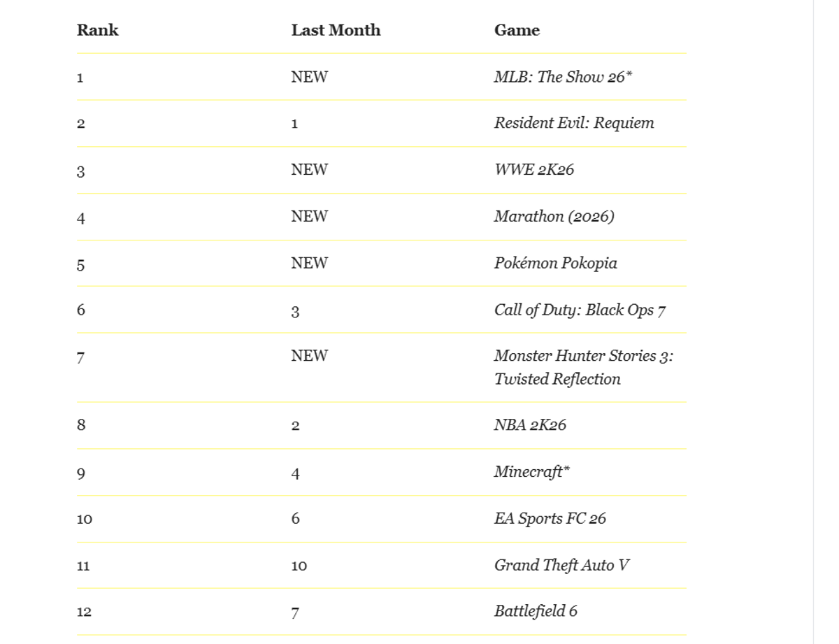839x644 pixels.
Task: Click the Resident Evil: Requiem entry
Action: pyautogui.click(x=573, y=123)
